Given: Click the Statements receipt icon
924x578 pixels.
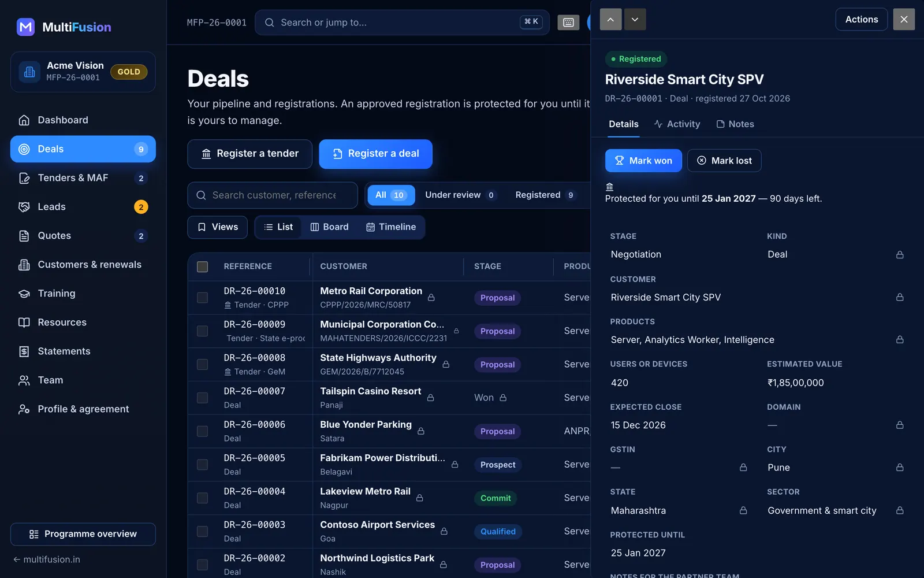Looking at the screenshot, I should pyautogui.click(x=24, y=351).
